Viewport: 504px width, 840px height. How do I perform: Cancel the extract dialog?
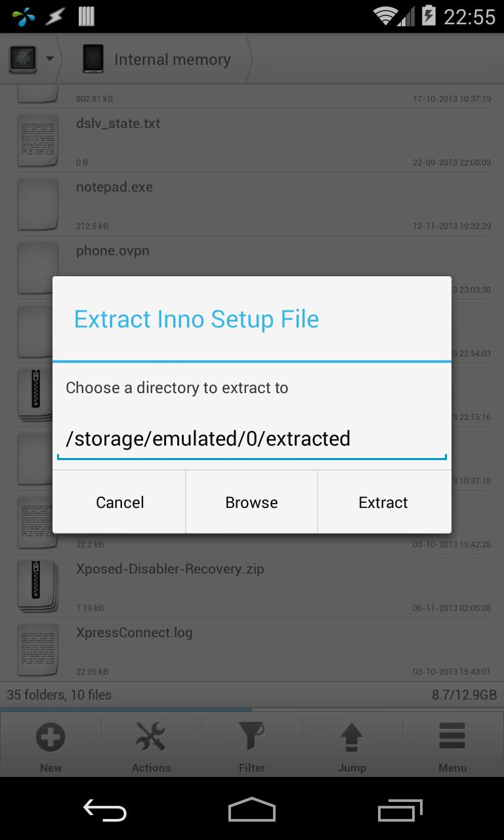119,502
